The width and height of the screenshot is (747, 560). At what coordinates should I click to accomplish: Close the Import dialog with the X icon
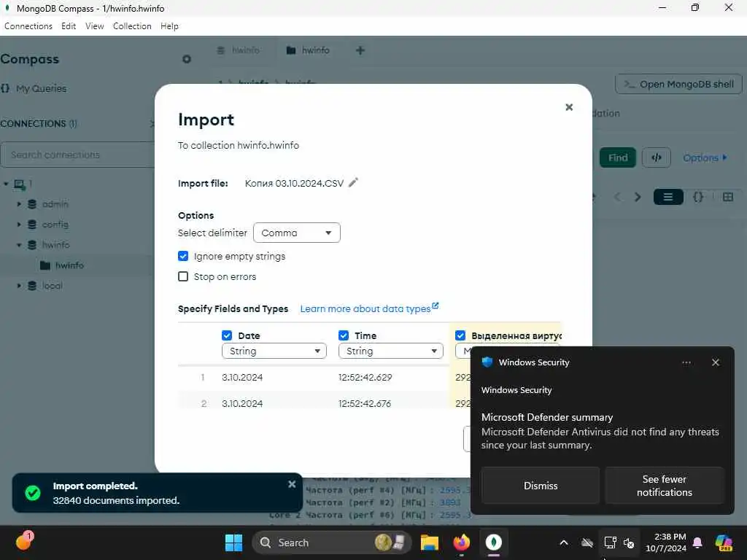pos(569,107)
